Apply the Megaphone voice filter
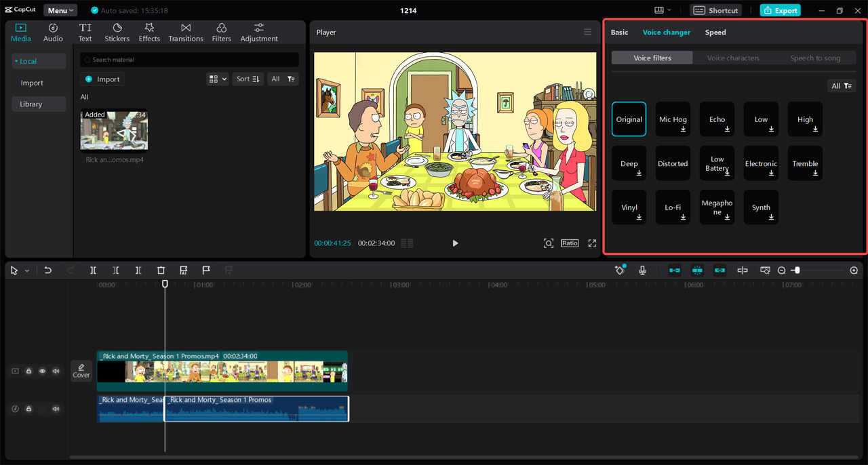Image resolution: width=868 pixels, height=465 pixels. pyautogui.click(x=717, y=207)
